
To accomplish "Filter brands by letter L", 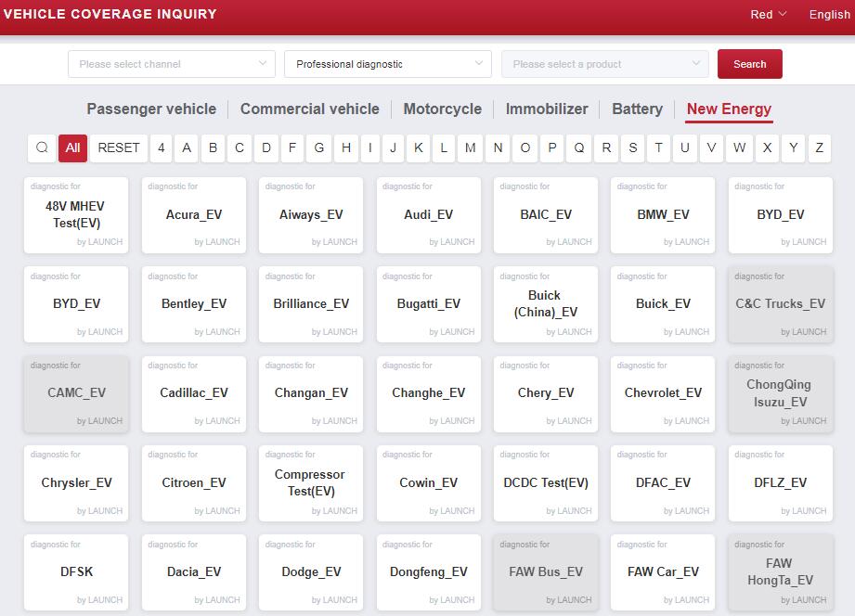I will (444, 148).
